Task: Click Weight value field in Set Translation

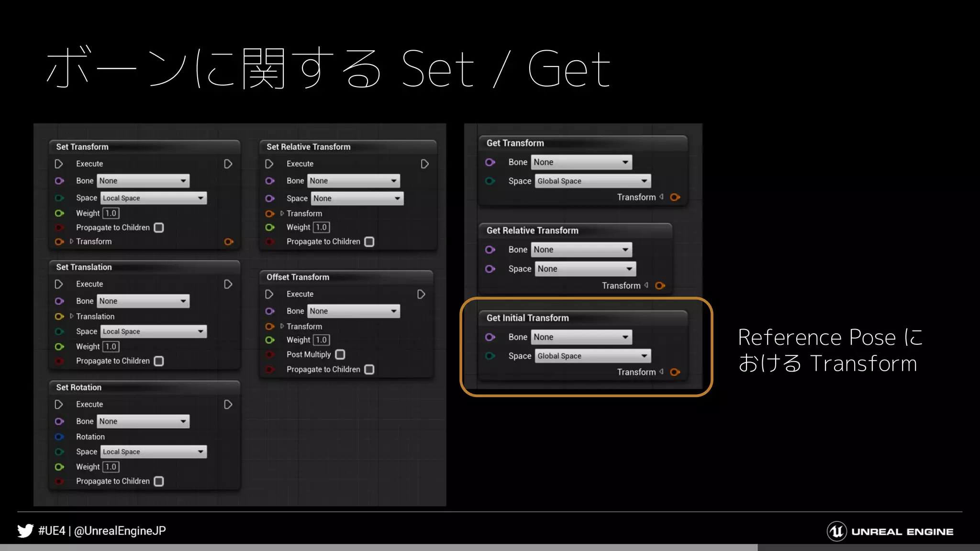Action: click(111, 347)
